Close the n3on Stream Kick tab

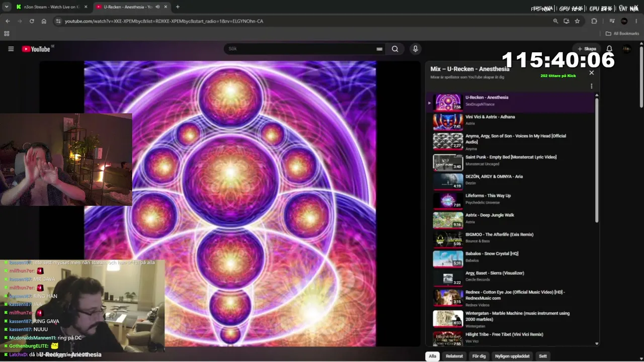coord(86,7)
